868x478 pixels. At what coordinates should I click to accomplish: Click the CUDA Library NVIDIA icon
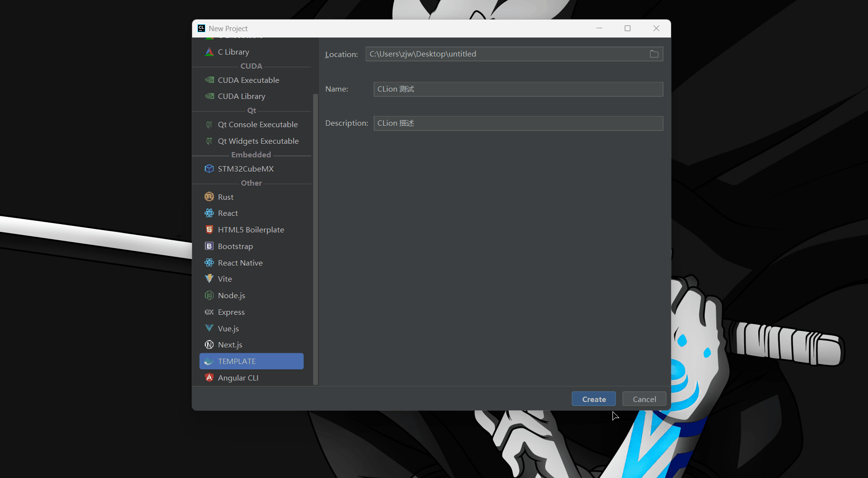coord(209,96)
